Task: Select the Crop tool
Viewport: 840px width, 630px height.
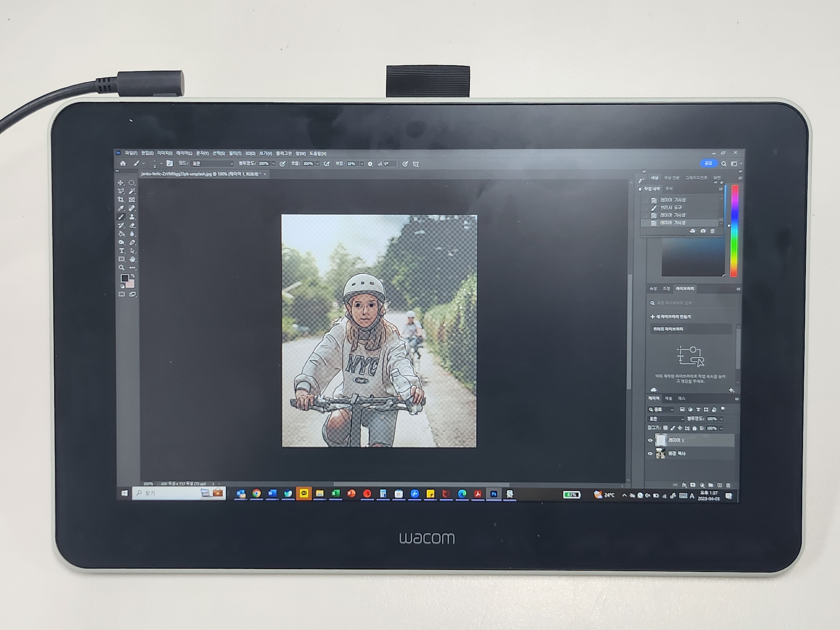Action: [121, 200]
